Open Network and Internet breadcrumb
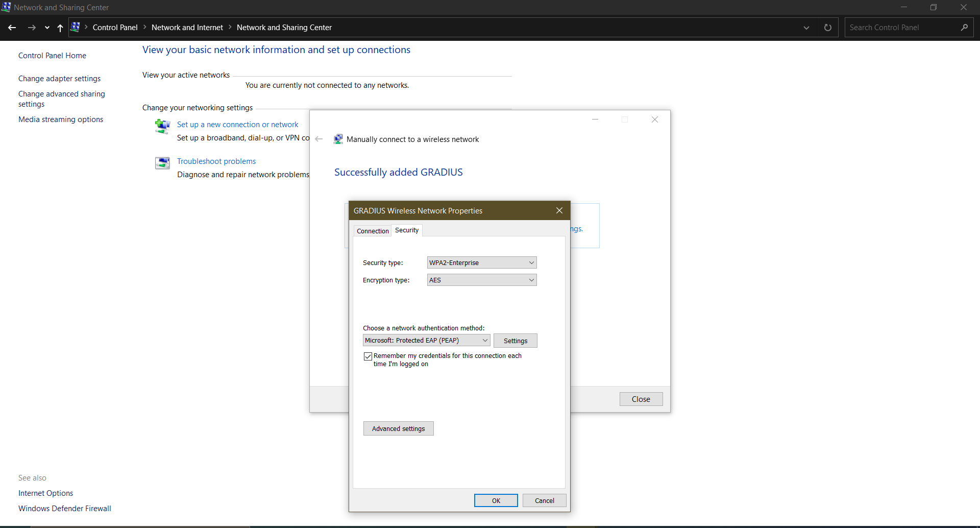980x528 pixels. [x=187, y=28]
